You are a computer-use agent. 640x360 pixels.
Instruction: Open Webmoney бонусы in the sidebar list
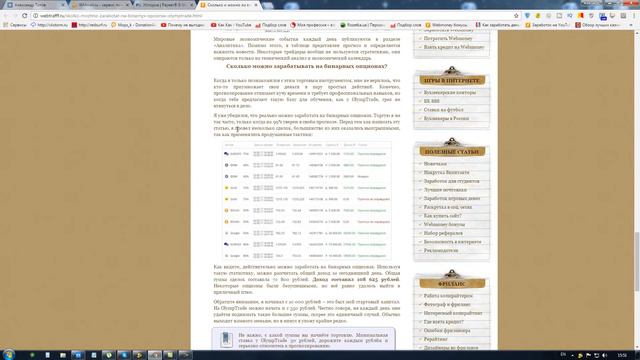point(444,224)
